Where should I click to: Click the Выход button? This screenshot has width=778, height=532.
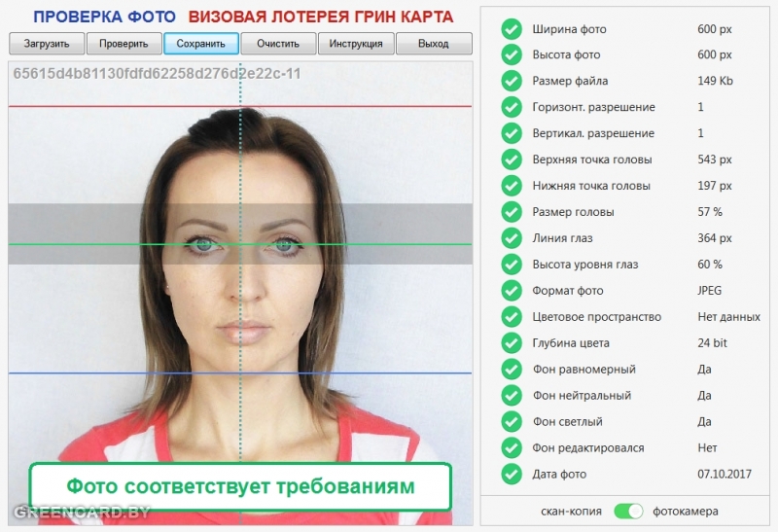434,44
